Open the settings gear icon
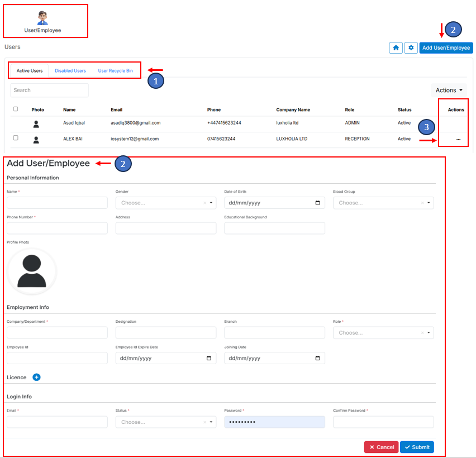The height and width of the screenshot is (458, 476). coord(411,48)
